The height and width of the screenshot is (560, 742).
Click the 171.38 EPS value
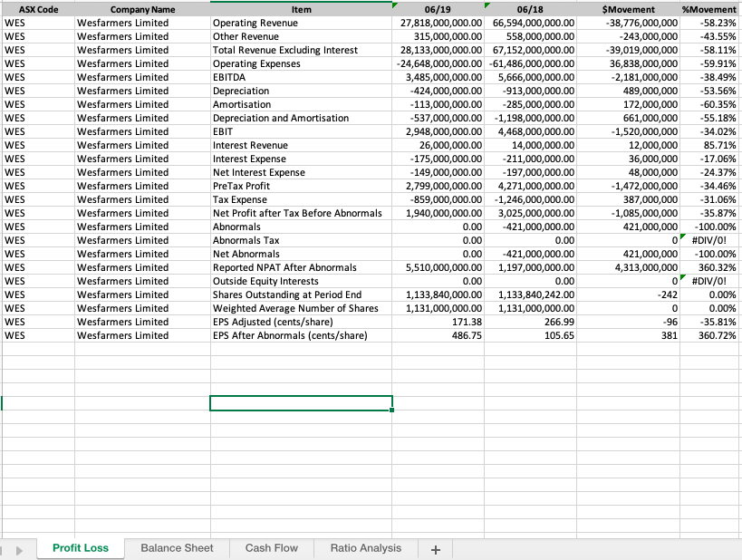438,323
